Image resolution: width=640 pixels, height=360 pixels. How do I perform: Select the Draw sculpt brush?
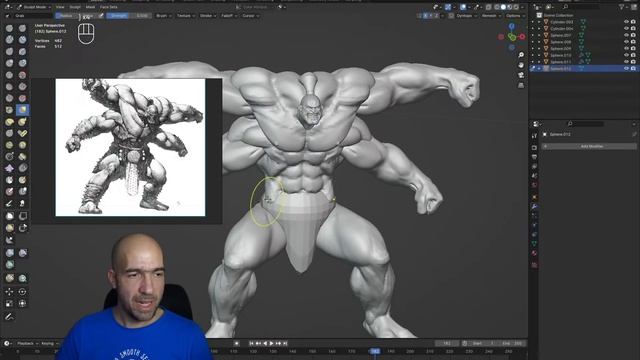9,28
